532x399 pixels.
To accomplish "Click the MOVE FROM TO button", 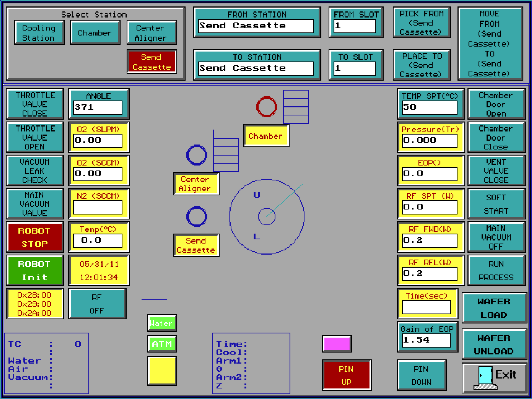I will point(490,44).
